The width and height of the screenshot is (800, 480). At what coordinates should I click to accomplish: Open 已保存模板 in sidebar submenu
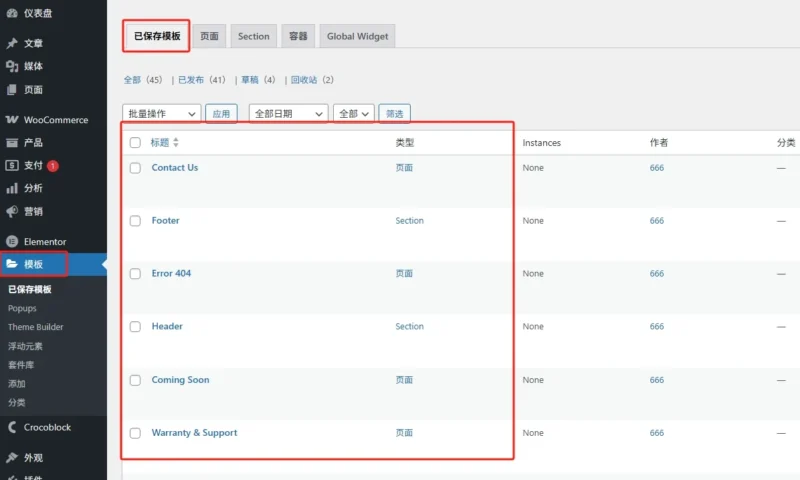point(30,289)
